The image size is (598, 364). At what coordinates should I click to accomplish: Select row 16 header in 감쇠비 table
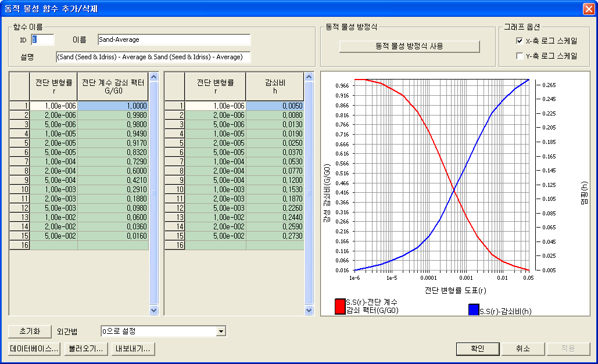[x=174, y=245]
